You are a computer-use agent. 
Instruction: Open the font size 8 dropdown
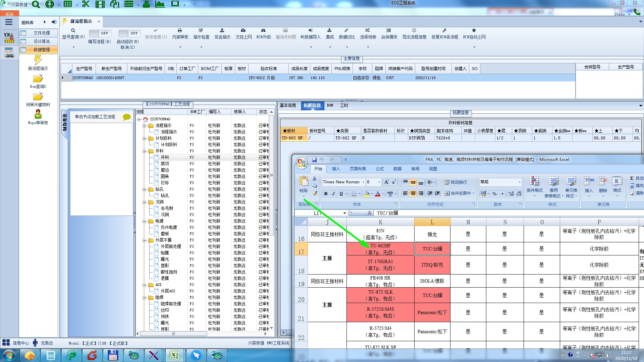[379, 182]
